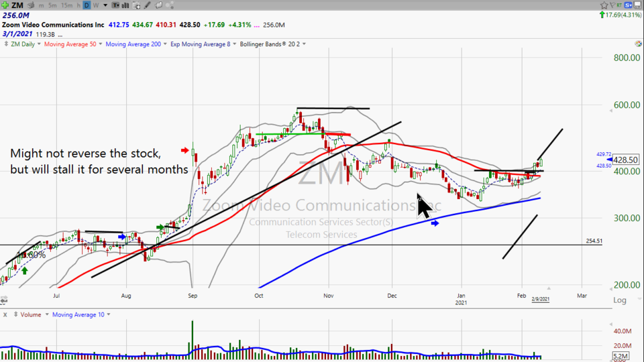This screenshot has width=644, height=362.
Task: Toggle the Log scale button
Action: tap(620, 300)
